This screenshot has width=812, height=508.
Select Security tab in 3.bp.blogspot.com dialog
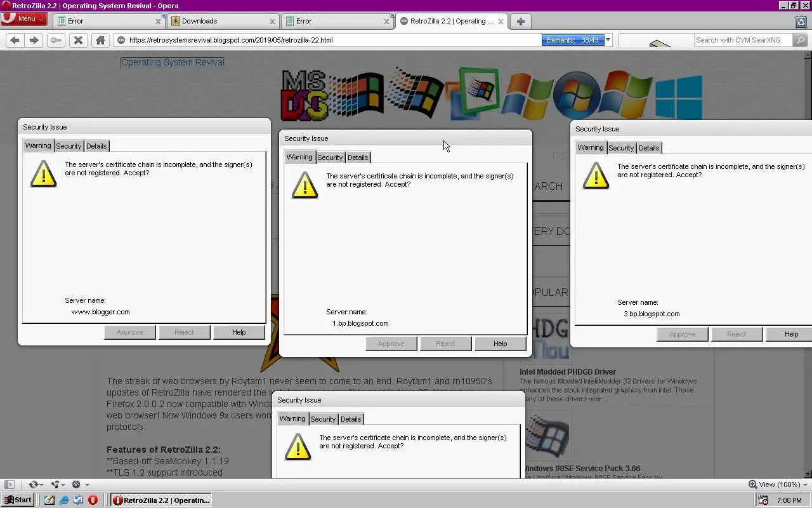(x=621, y=148)
